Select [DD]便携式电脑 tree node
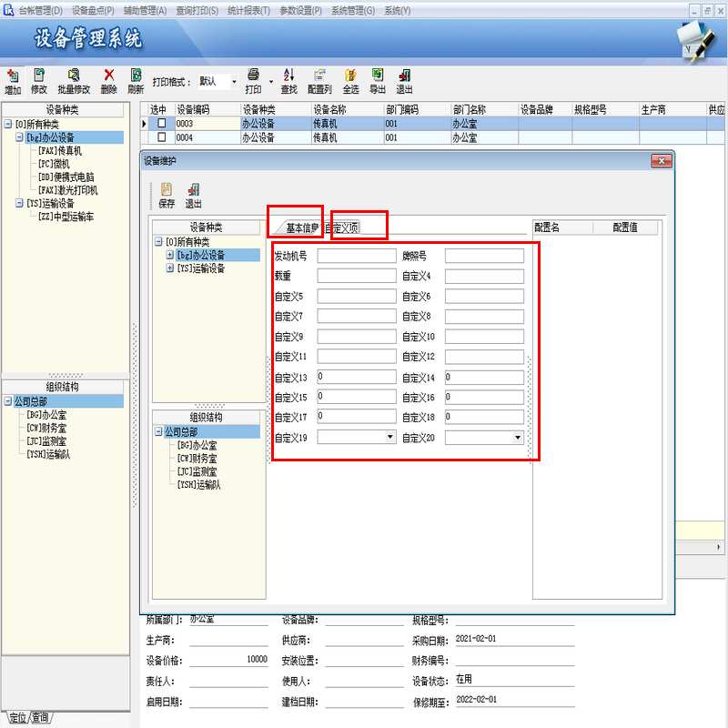 coord(66,177)
